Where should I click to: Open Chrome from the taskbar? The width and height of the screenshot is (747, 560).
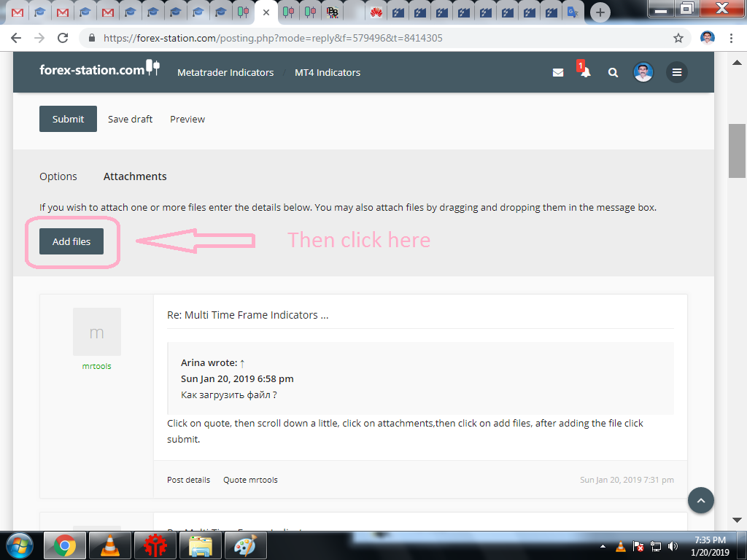tap(65, 545)
